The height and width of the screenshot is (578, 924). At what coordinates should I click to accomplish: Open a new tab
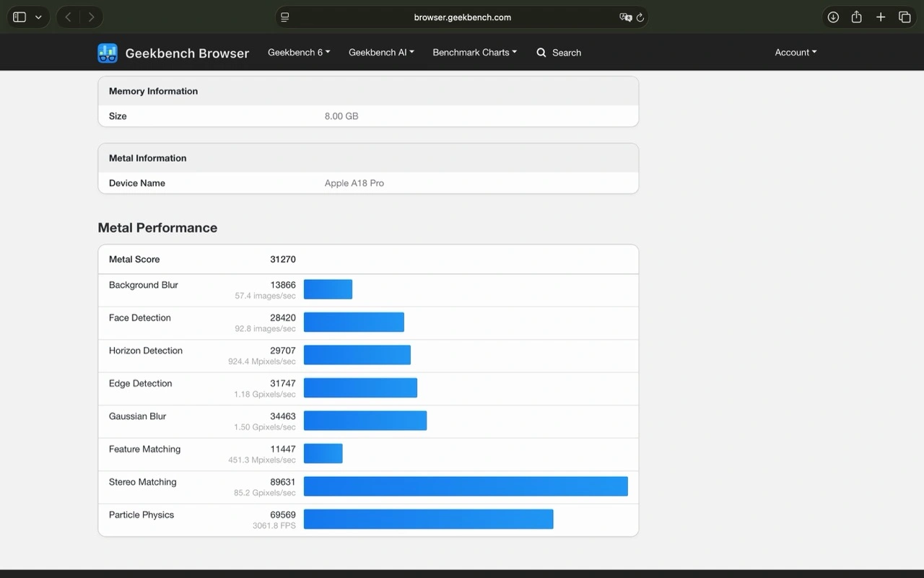(x=881, y=17)
